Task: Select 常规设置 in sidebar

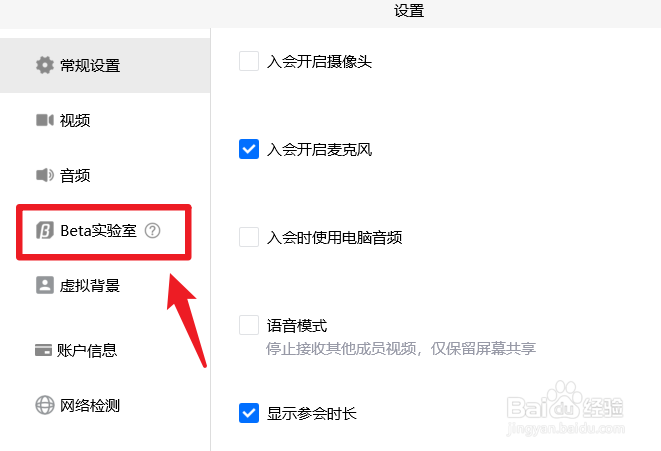Action: 105,65
